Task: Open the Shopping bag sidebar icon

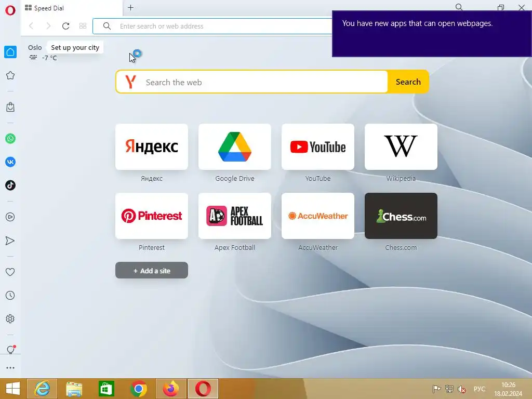Action: (10, 107)
